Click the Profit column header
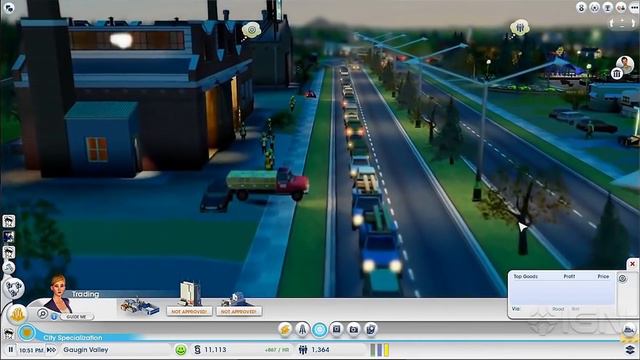 click(x=569, y=277)
